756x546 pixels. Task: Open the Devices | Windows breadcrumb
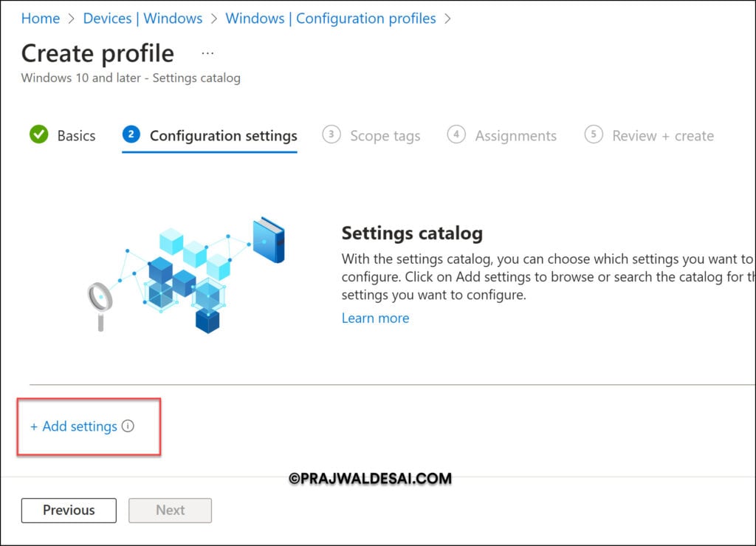tap(142, 18)
